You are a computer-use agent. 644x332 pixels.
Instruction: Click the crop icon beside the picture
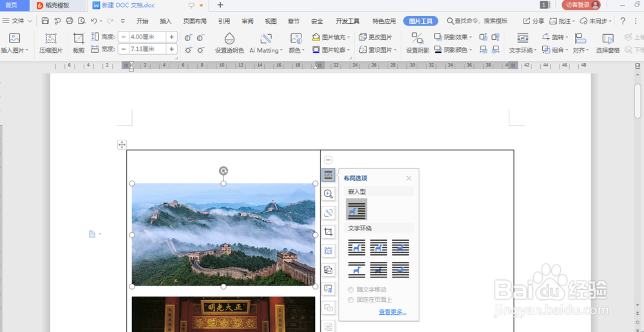tap(328, 232)
